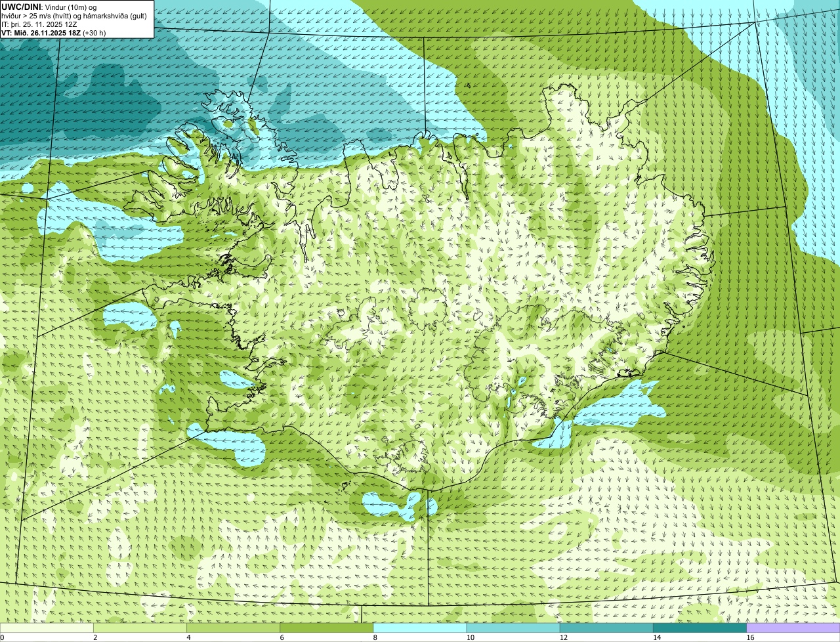This screenshot has height=642, width=840.
Task: Click the legend scale label "14"
Action: [656, 637]
